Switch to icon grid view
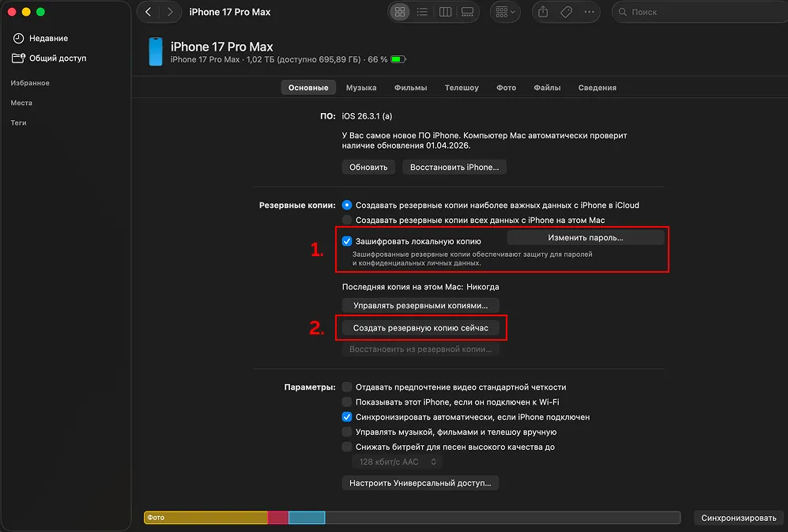 click(x=400, y=12)
